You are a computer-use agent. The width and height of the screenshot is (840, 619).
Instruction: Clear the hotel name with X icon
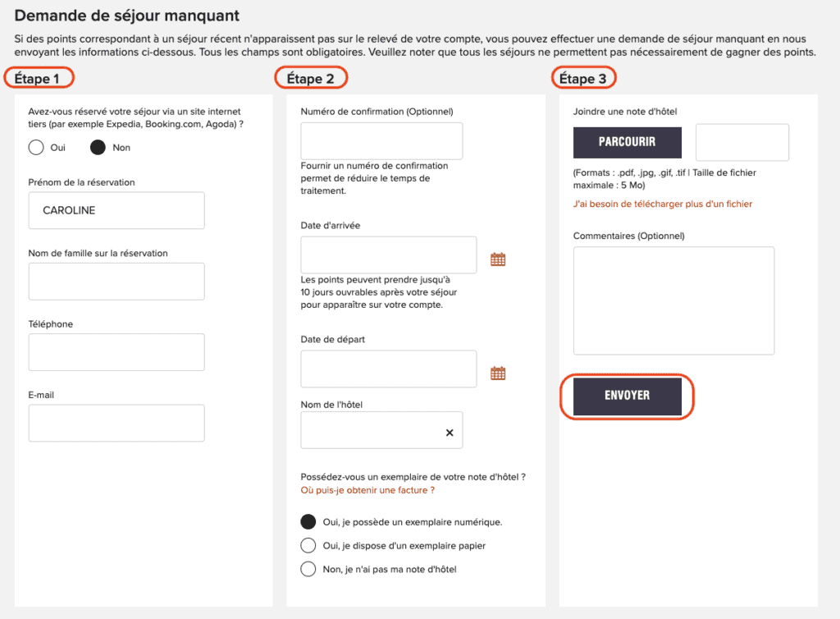(x=450, y=433)
